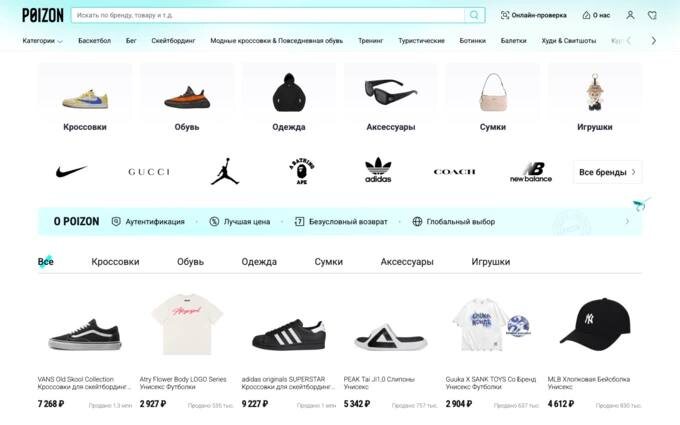The width and height of the screenshot is (680, 425).
Task: Select the Nike swoosh brand logo
Action: click(x=71, y=172)
